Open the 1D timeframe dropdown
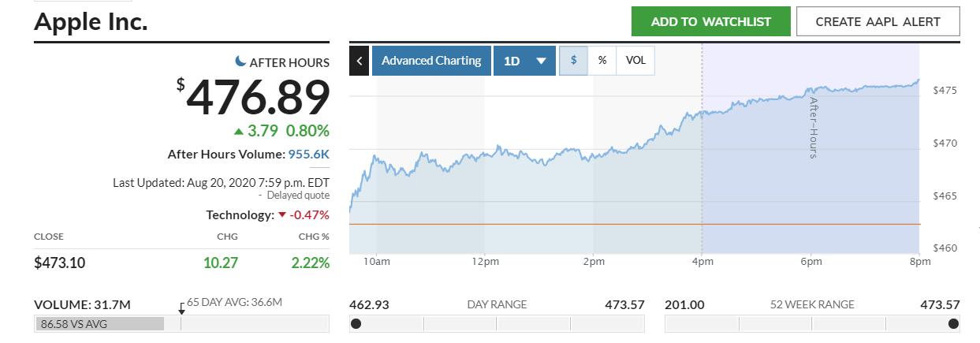This screenshot has width=980, height=343. (524, 61)
